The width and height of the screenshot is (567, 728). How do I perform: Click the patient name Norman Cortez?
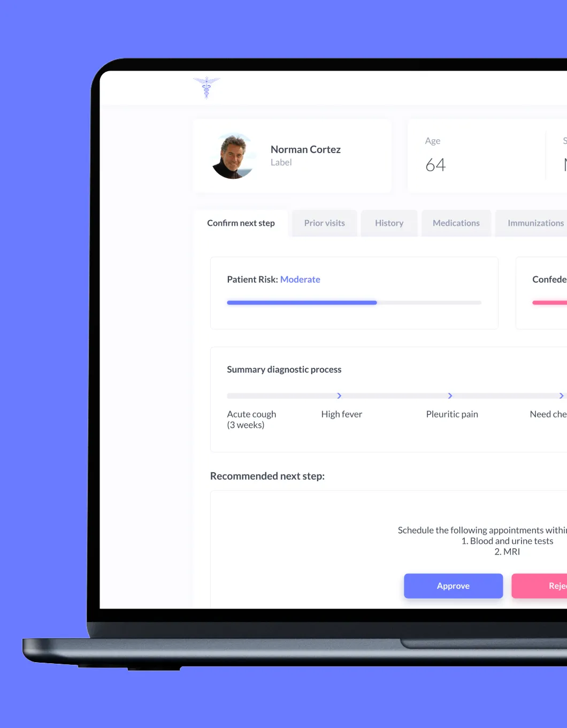[x=305, y=149]
